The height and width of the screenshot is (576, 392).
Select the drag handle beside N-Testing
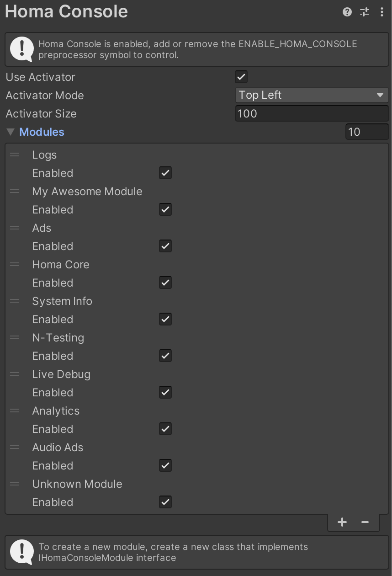(x=15, y=338)
